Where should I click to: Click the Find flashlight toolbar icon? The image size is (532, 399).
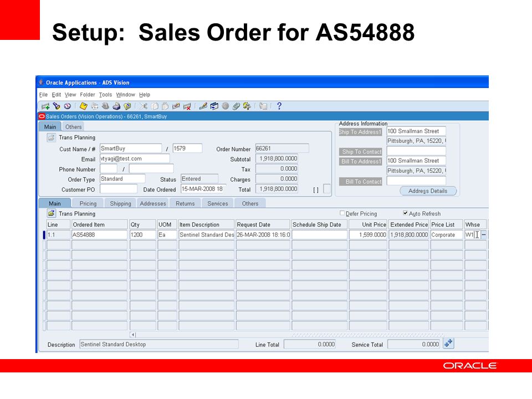point(57,106)
